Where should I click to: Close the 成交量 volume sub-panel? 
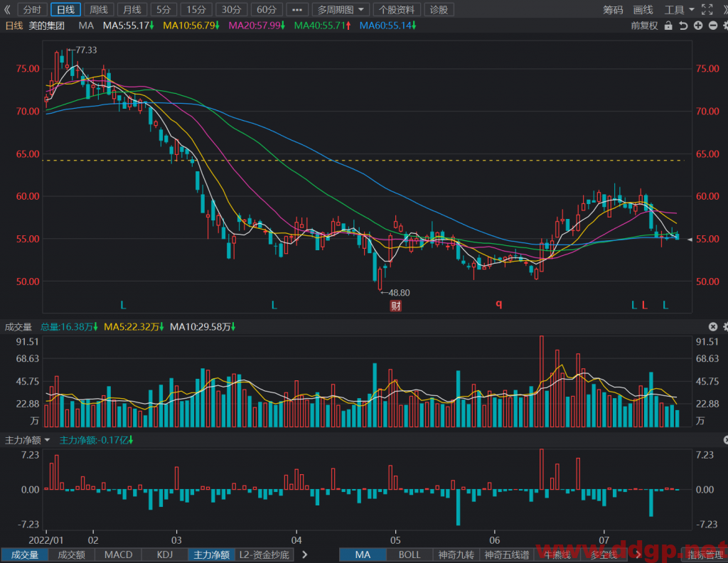712,327
